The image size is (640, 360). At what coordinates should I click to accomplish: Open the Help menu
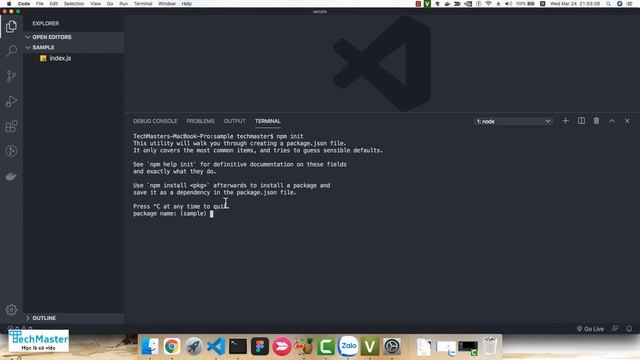(187, 4)
